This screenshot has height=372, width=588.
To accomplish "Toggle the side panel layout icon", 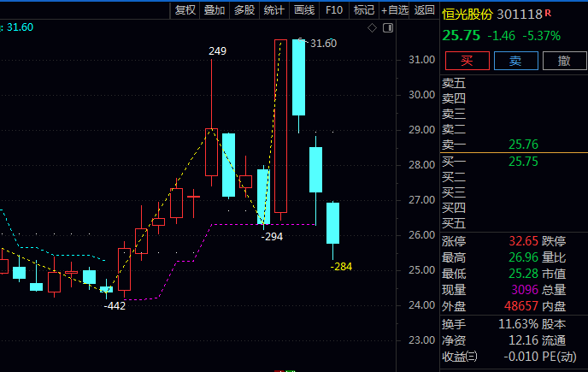I will (388, 27).
